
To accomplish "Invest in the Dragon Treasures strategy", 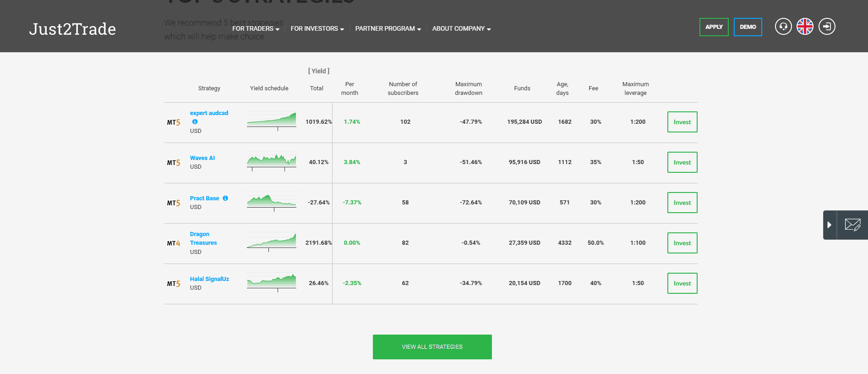I will pyautogui.click(x=682, y=243).
